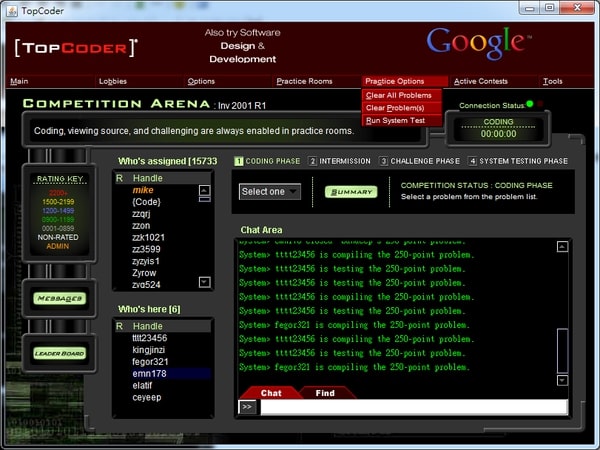Select handle mike in assigned list
The width and height of the screenshot is (600, 450).
point(143,190)
